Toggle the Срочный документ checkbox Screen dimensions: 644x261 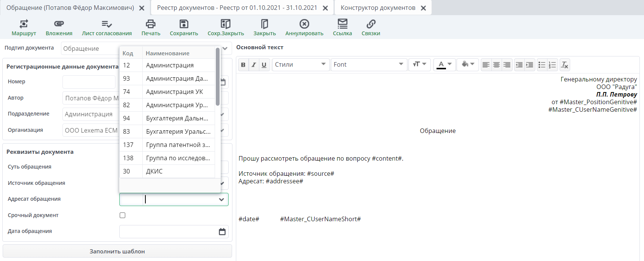coord(122,215)
